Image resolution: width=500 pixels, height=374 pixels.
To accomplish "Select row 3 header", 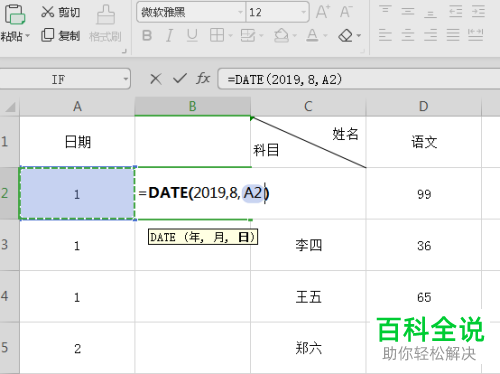I will point(9,245).
